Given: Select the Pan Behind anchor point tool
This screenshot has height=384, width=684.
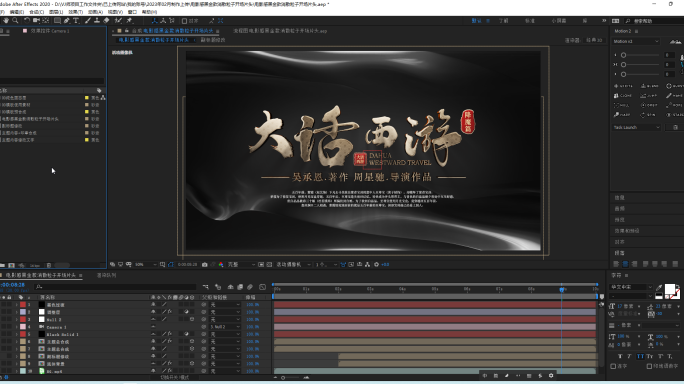Looking at the screenshot, I should pyautogui.click(x=45, y=21).
